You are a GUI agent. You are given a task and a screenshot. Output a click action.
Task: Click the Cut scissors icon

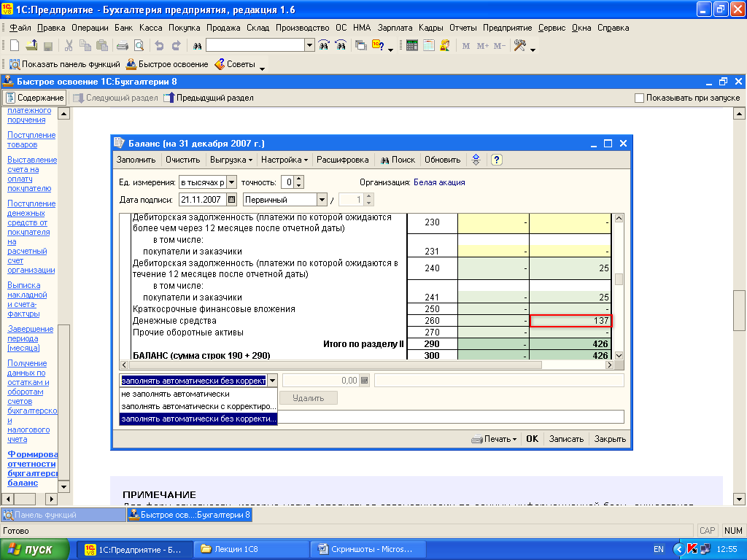pos(69,46)
